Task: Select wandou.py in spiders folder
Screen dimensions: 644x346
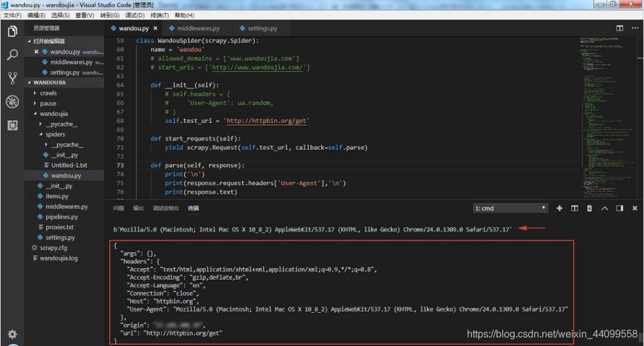Action: click(x=64, y=175)
